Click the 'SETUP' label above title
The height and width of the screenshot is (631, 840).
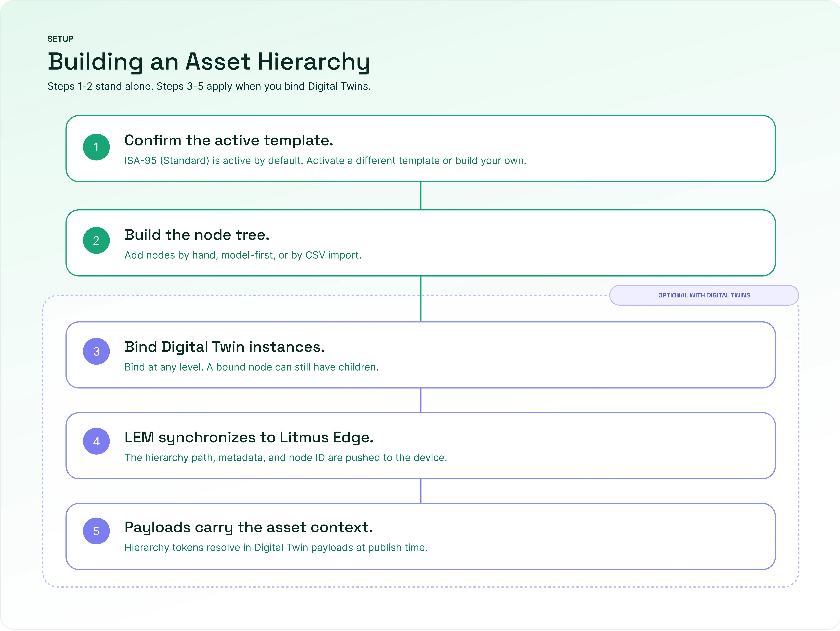[x=60, y=39]
